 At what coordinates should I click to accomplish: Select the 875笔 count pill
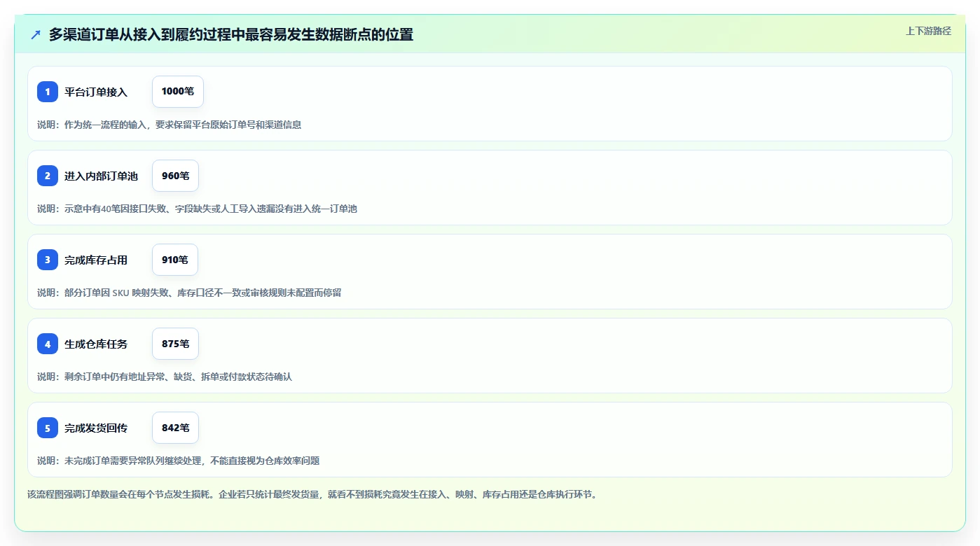(175, 344)
